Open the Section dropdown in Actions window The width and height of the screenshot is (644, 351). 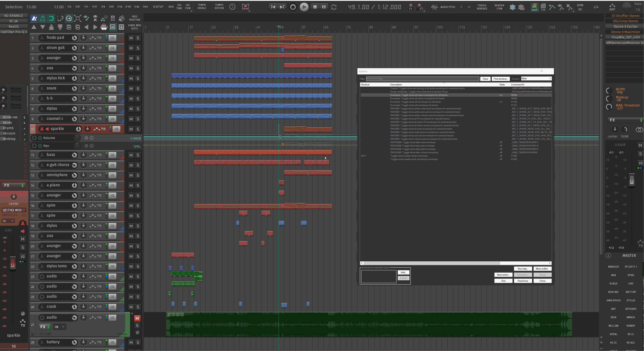pyautogui.click(x=536, y=79)
